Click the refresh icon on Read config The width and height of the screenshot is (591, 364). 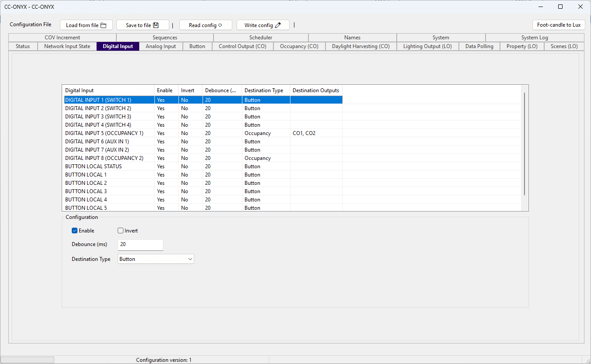tap(220, 25)
